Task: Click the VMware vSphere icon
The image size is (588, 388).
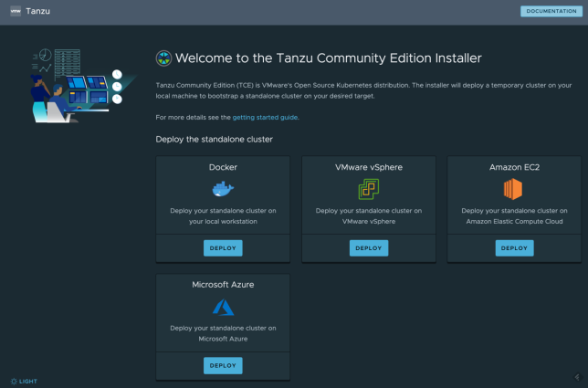Action: pyautogui.click(x=369, y=189)
